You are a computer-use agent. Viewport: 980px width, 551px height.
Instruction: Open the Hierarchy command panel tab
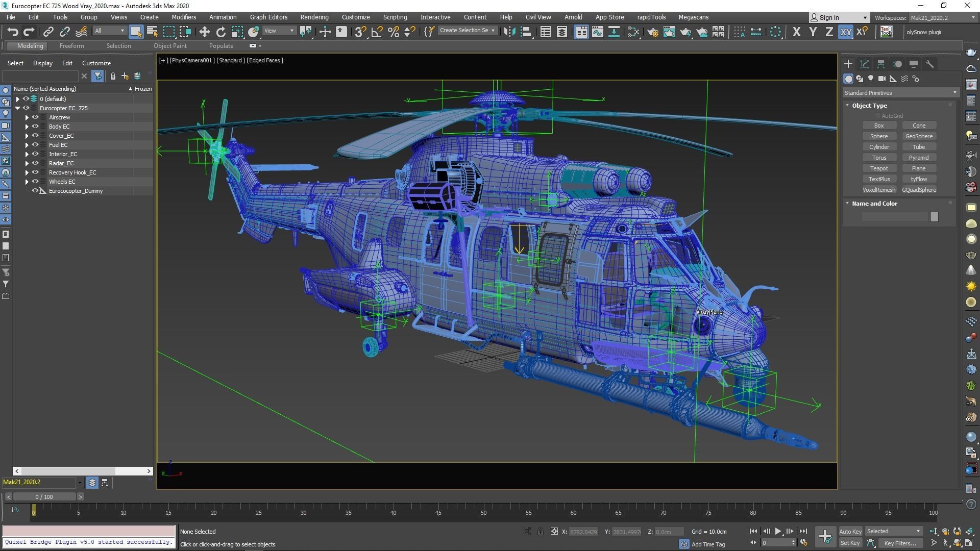point(880,64)
